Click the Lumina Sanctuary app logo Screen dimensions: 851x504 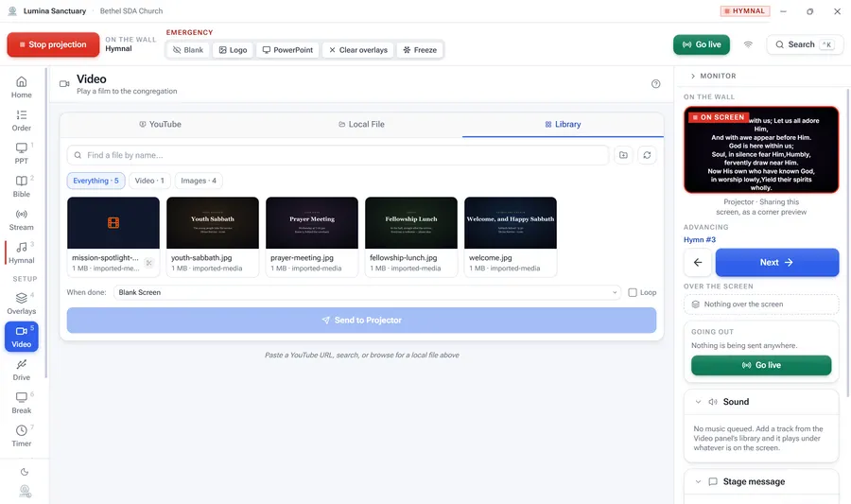click(x=12, y=10)
